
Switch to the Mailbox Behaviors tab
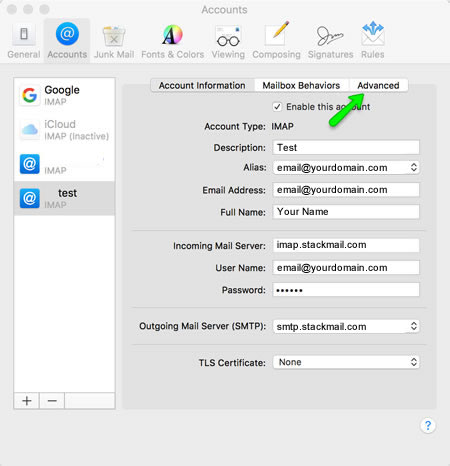tap(301, 85)
